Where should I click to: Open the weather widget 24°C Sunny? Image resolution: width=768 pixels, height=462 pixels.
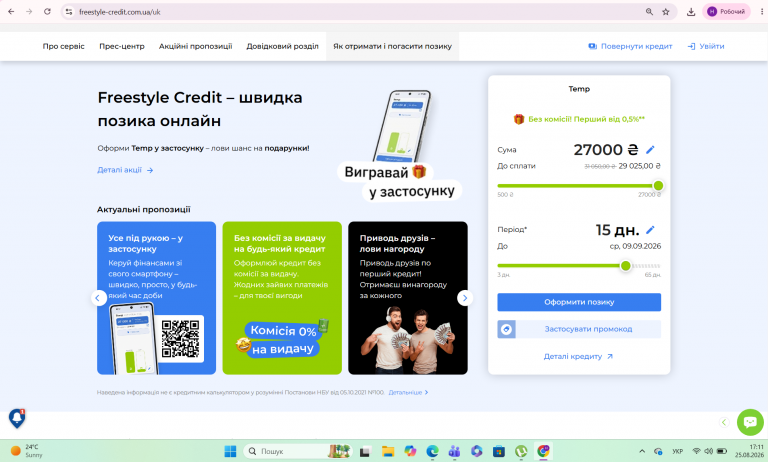point(27,451)
